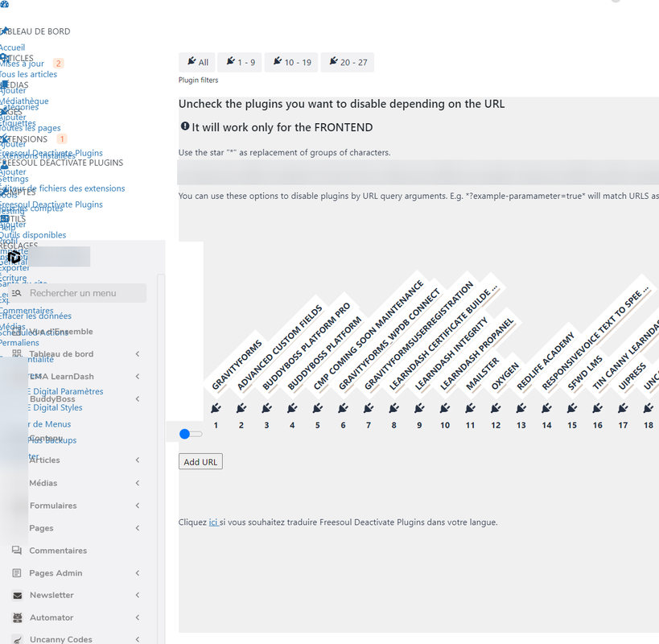This screenshot has height=644, width=659.
Task: Click the Automator robot icon in sidebar
Action: [17, 617]
